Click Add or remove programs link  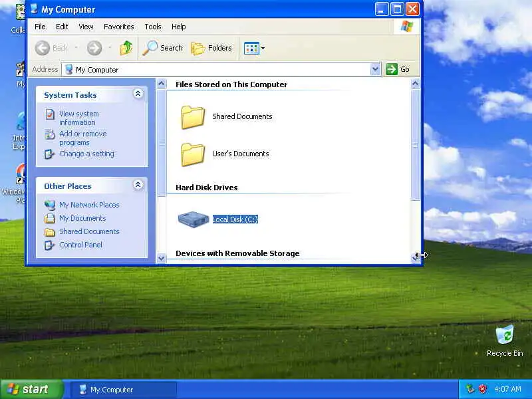pos(82,138)
